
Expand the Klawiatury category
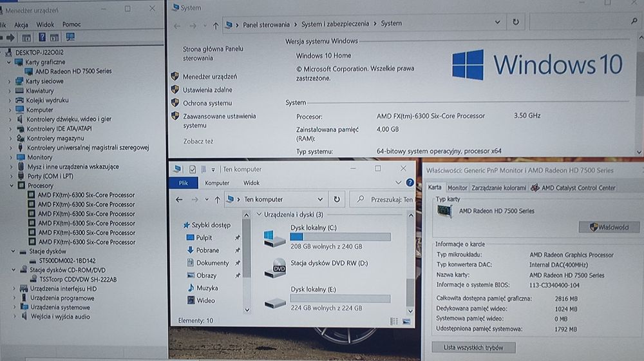point(10,91)
